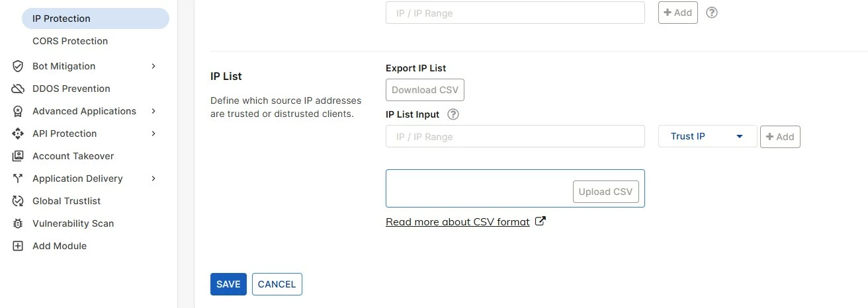Click the Download CSV button
Image resolution: width=868 pixels, height=308 pixels.
(x=425, y=90)
